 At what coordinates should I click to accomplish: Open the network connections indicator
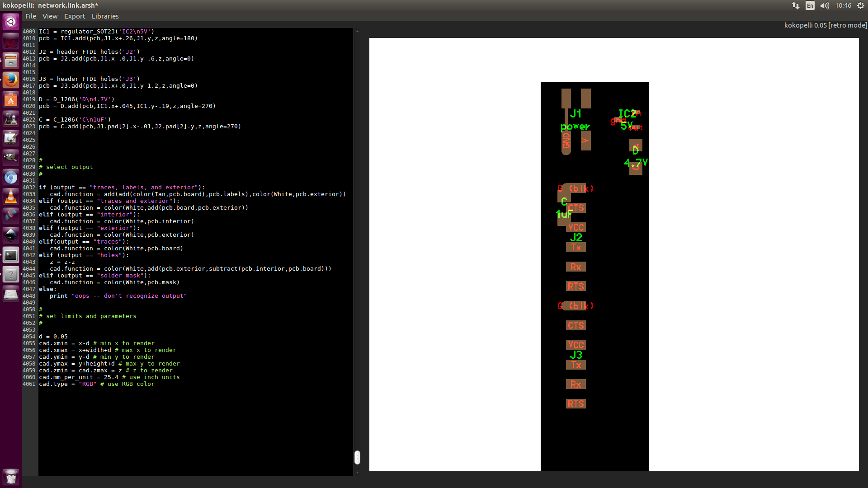point(796,5)
